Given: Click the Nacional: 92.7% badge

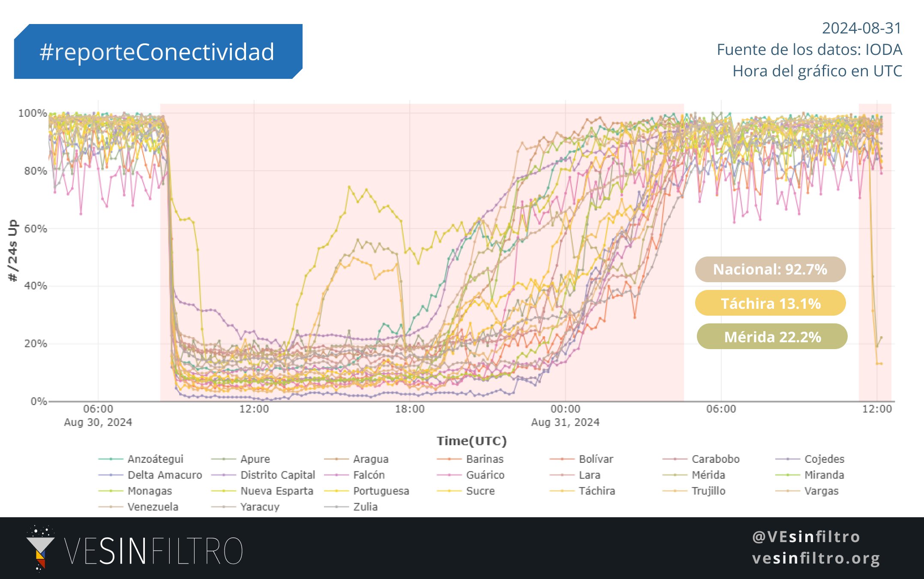Looking at the screenshot, I should pyautogui.click(x=770, y=269).
